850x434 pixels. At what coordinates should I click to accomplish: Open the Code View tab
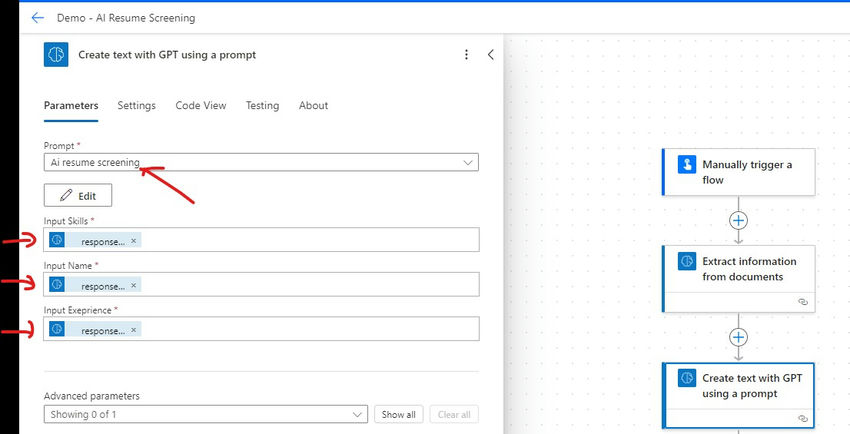tap(201, 106)
